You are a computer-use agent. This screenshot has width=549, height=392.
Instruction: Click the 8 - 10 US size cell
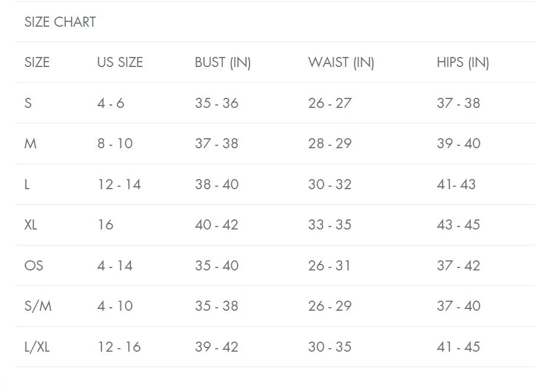(x=115, y=144)
